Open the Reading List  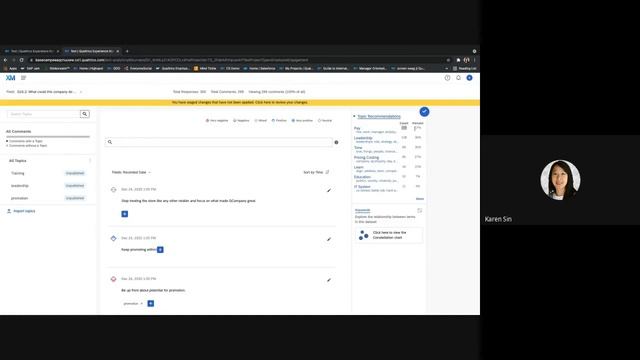pyautogui.click(x=464, y=69)
